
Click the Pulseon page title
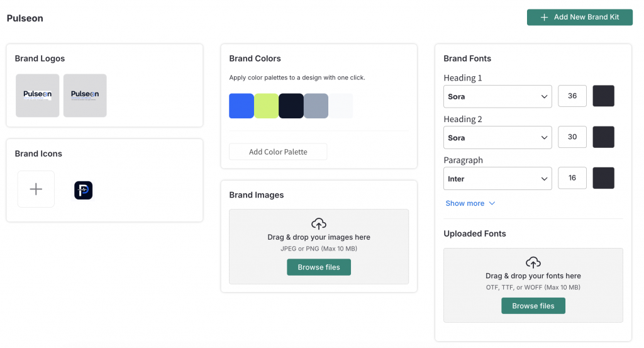[x=25, y=18]
